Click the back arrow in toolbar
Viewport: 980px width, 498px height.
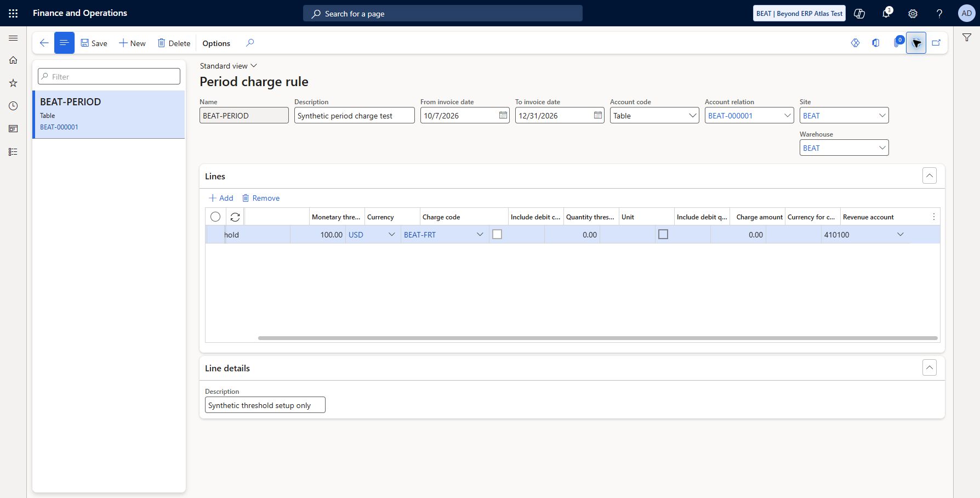[44, 43]
